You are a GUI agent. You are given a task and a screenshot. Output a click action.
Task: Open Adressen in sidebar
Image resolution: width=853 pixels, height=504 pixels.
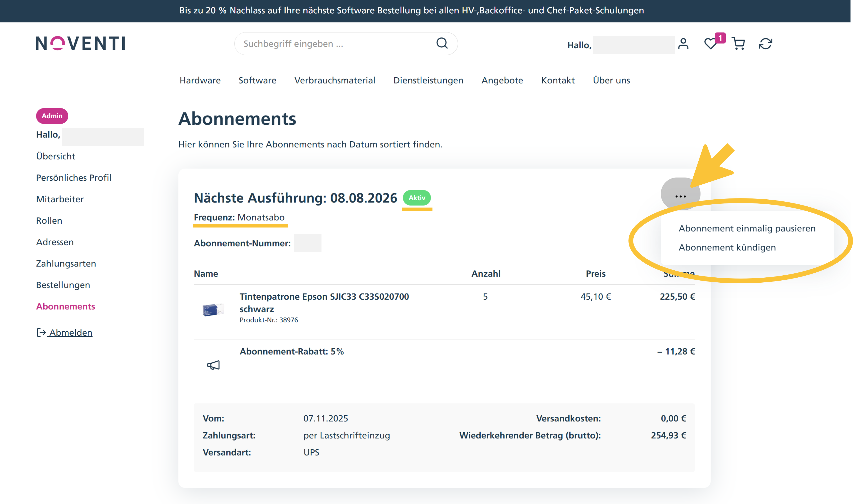[x=55, y=242]
